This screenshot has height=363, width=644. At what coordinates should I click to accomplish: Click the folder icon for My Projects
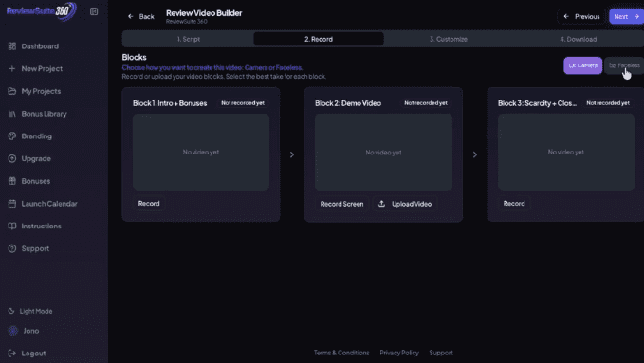(x=12, y=91)
